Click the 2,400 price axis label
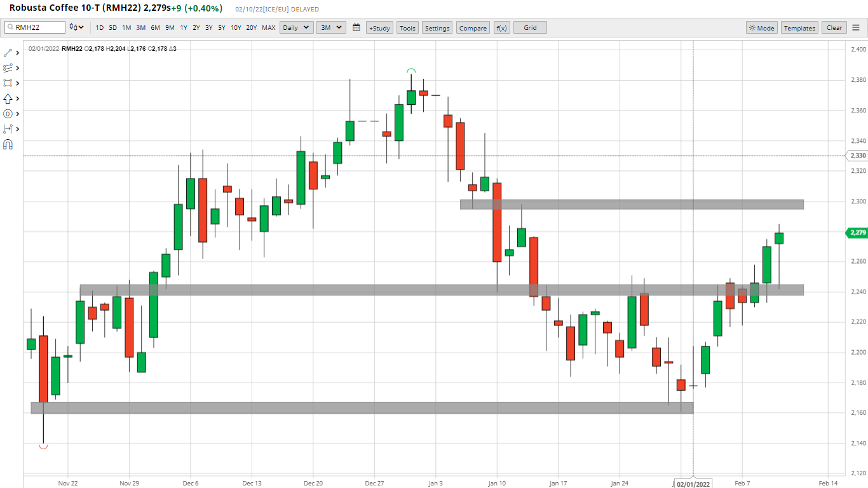The width and height of the screenshot is (868, 488). (x=858, y=49)
